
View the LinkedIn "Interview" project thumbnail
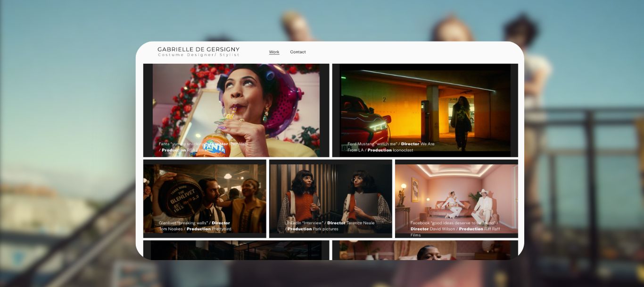(x=330, y=194)
